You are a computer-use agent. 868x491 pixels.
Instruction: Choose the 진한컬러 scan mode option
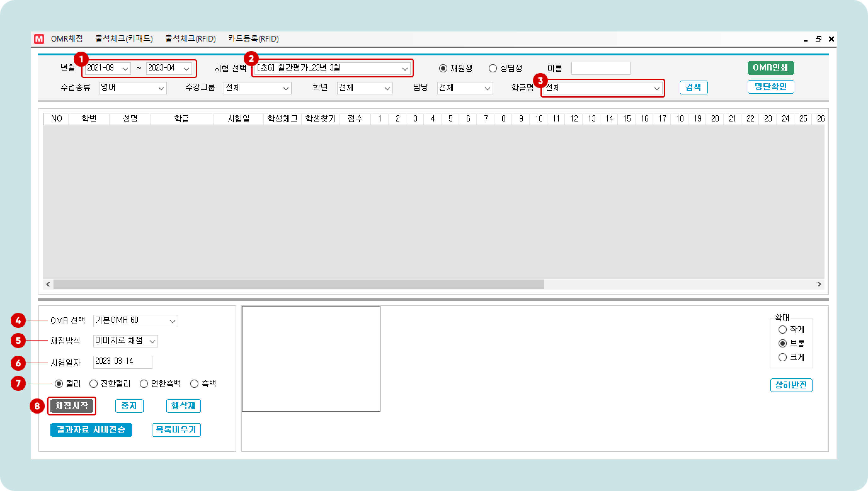[x=94, y=384]
